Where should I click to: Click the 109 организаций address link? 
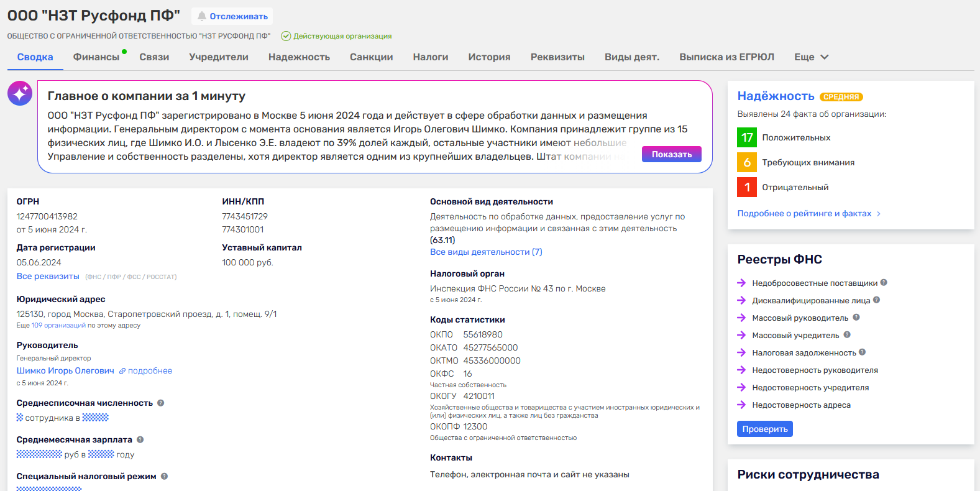click(58, 325)
